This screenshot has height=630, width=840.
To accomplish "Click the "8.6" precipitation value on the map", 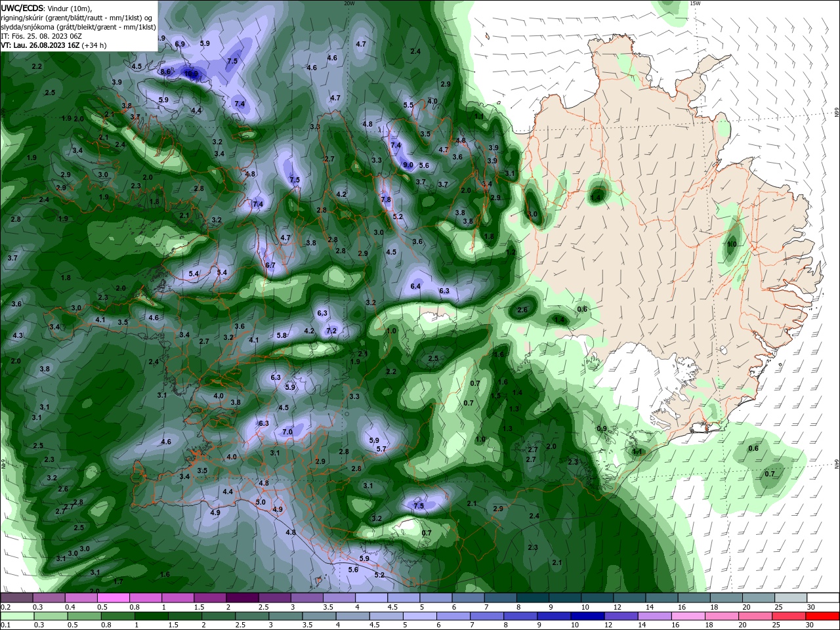I will [165, 72].
